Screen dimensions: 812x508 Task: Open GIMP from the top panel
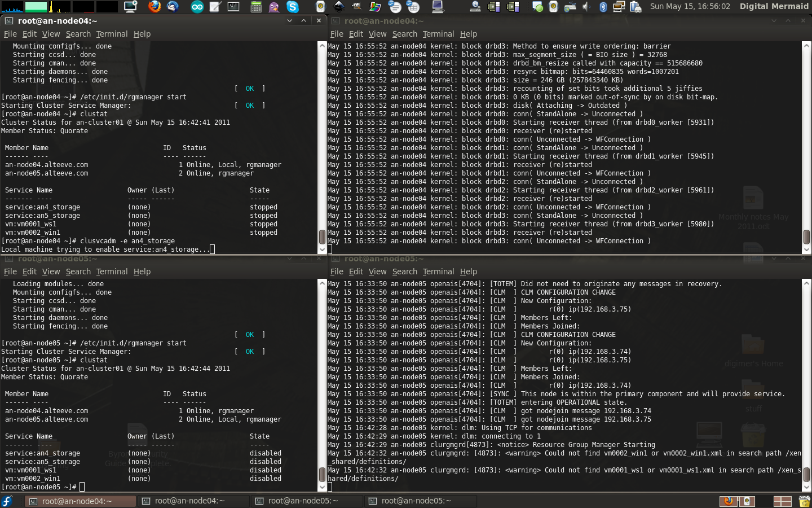tap(356, 7)
